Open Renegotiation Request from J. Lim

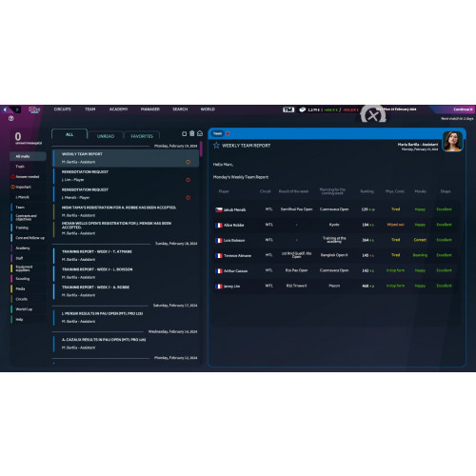click(x=127, y=176)
